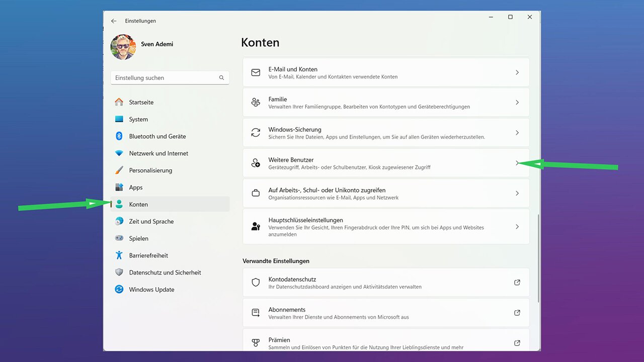Select the Netzwerk und Internet wifi icon
This screenshot has height=362, width=644.
(119, 153)
